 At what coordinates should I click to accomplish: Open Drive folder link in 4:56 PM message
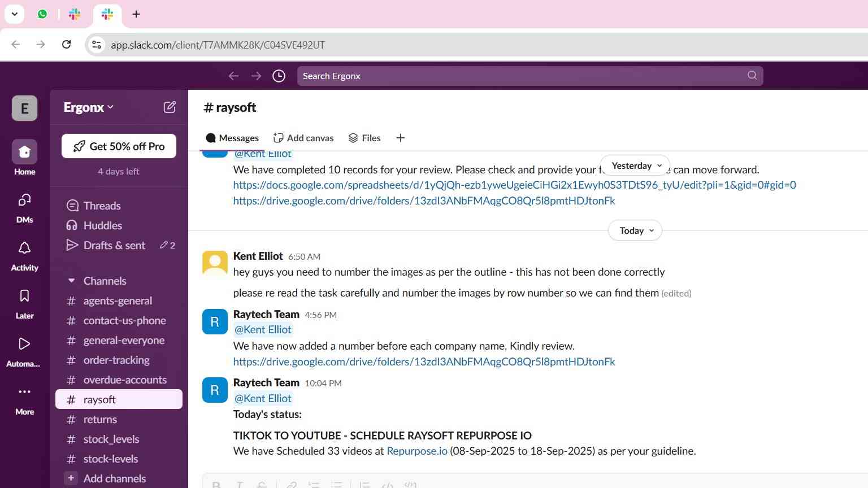tap(424, 361)
